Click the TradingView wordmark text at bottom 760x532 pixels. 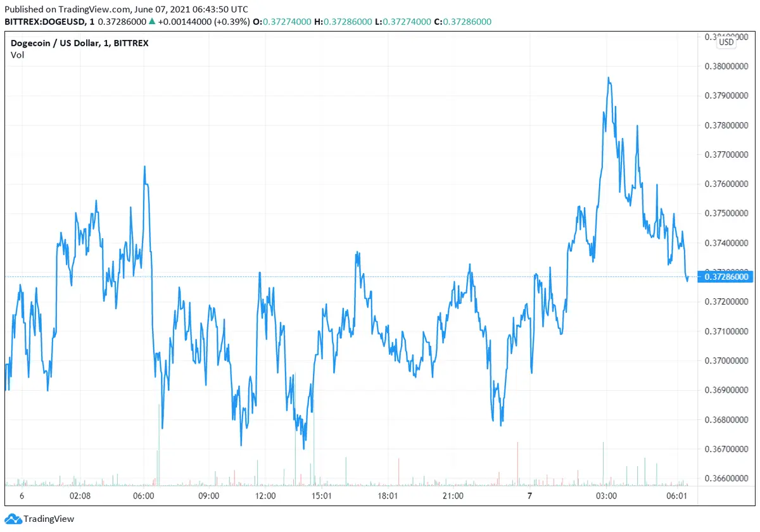coord(49,519)
